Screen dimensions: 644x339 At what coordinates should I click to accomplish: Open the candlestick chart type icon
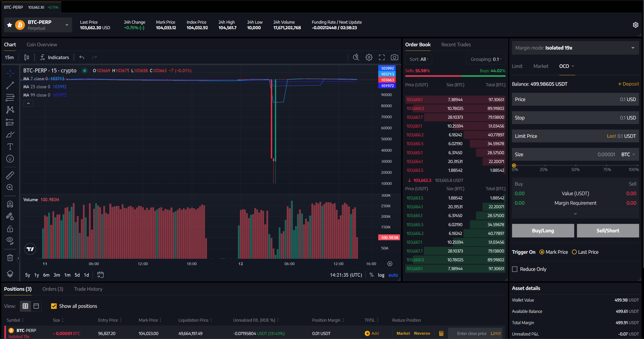pyautogui.click(x=26, y=57)
